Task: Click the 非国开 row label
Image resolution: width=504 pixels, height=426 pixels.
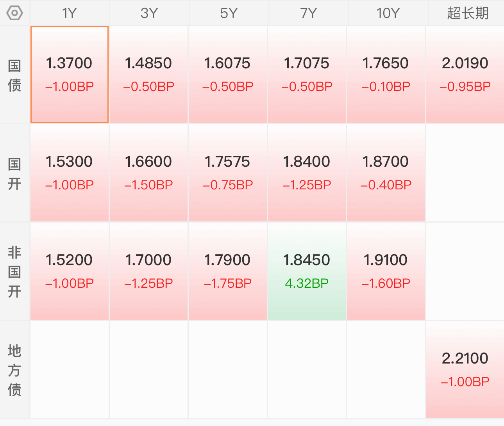Action: pos(14,272)
